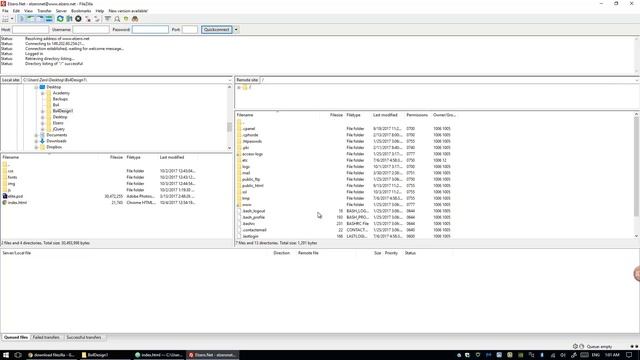Open the Help menu
The width and height of the screenshot is (640, 360).
(100, 11)
